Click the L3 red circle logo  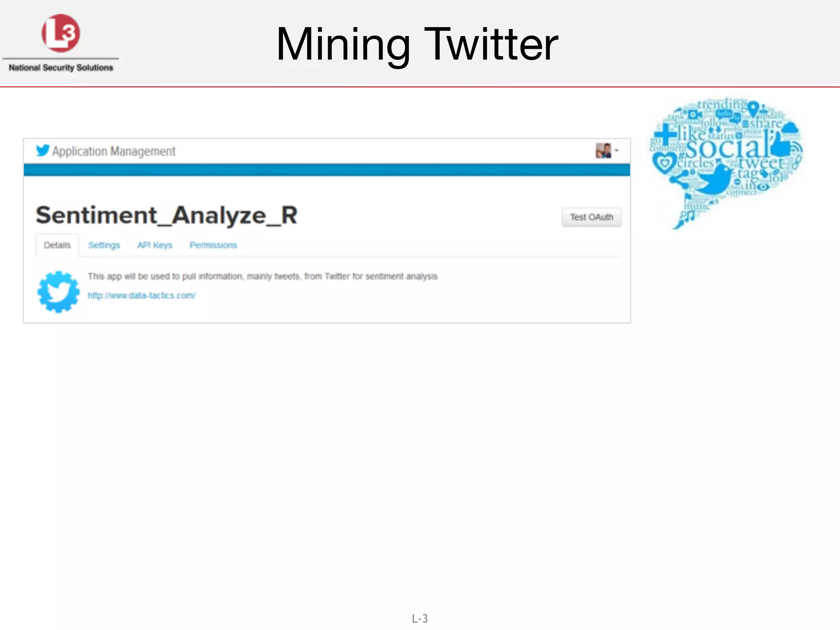(x=61, y=33)
